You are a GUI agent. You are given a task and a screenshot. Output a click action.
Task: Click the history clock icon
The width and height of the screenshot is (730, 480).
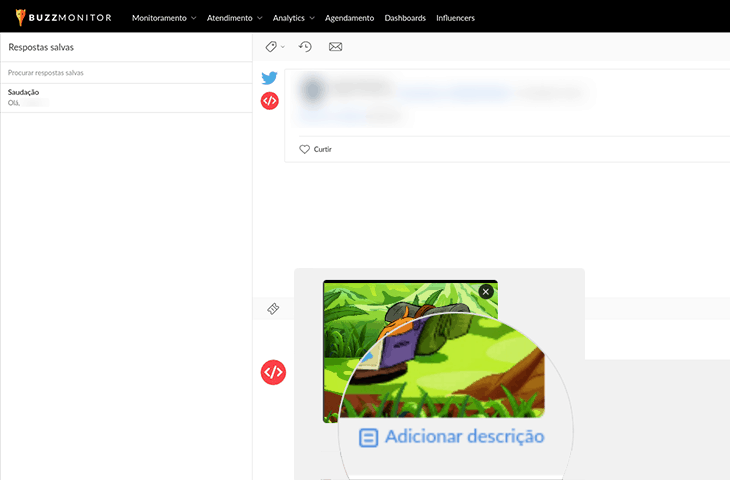(305, 47)
